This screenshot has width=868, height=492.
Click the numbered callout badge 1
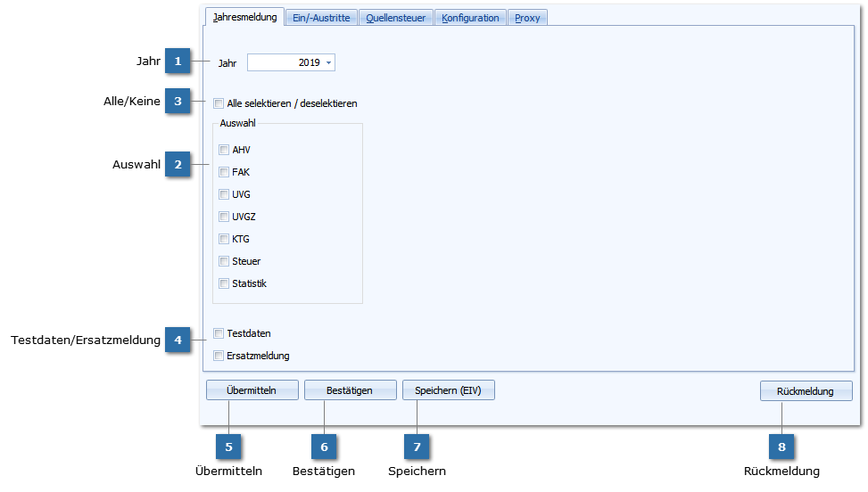click(178, 61)
